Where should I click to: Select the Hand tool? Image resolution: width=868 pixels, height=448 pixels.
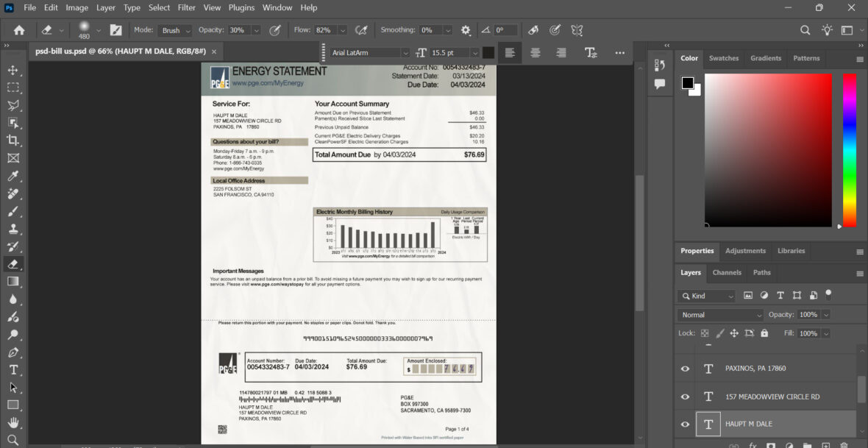coord(13,422)
